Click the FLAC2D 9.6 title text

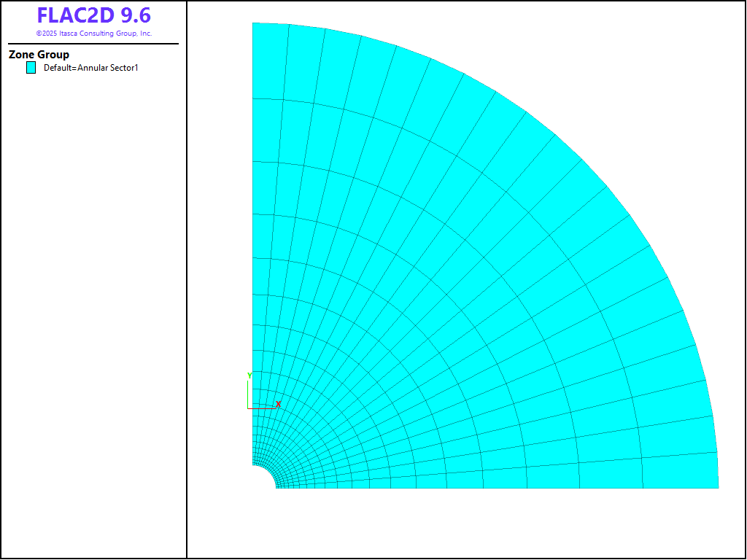[x=93, y=16]
